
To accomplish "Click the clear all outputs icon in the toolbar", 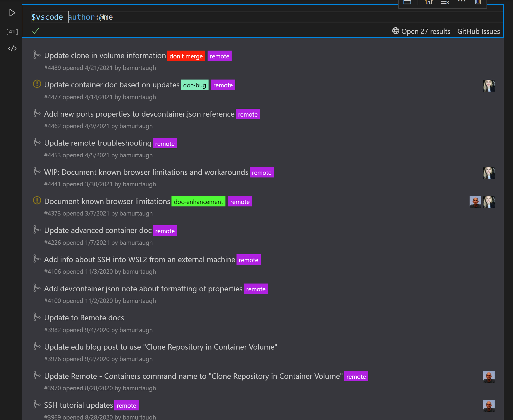I will coord(445,2).
